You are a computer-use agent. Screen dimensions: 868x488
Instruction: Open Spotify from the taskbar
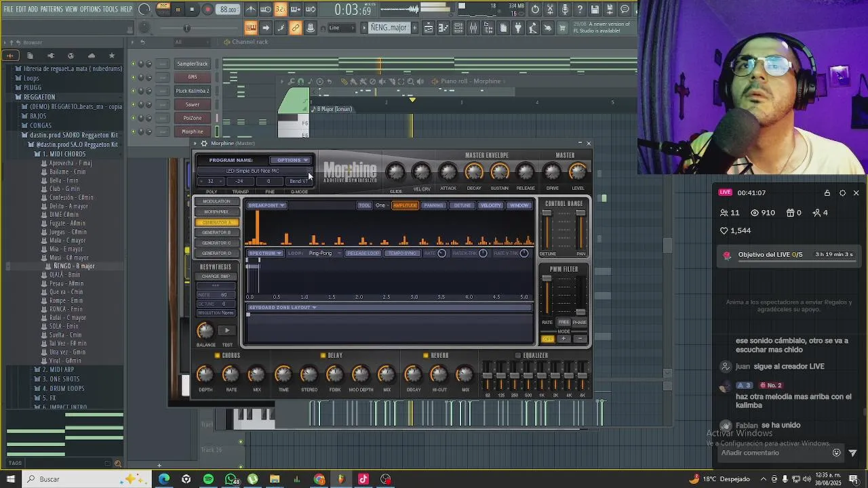coord(208,479)
